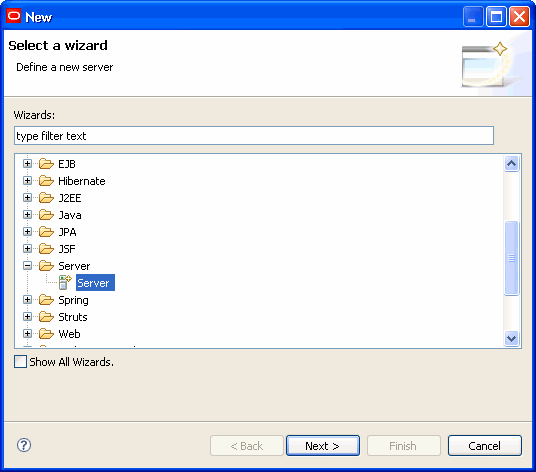This screenshot has width=536, height=472.
Task: Click the Hibernate folder icon
Action: click(x=46, y=181)
